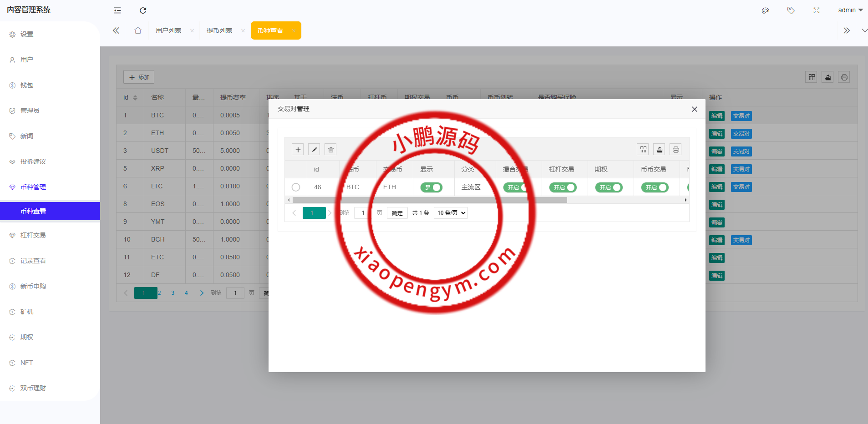Click the export icon in dialog toolbar
The height and width of the screenshot is (424, 868).
click(x=660, y=150)
